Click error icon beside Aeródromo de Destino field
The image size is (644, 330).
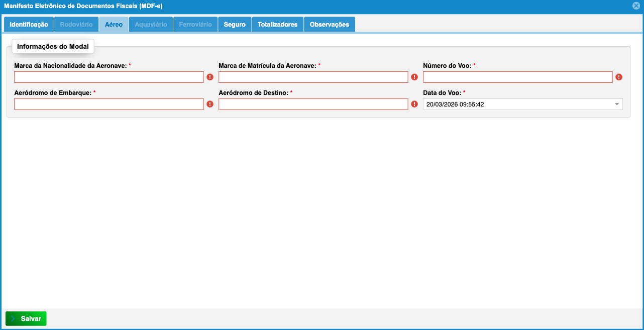point(414,104)
